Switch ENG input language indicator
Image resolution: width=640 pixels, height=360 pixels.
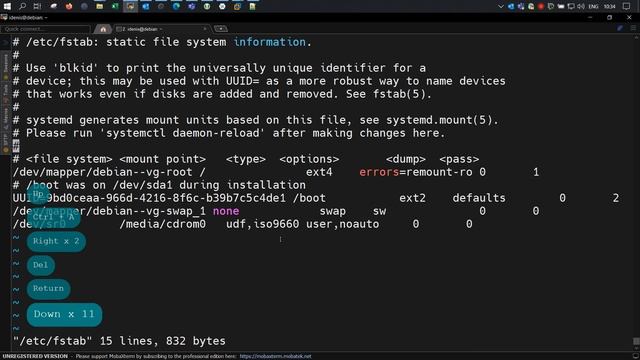pos(593,7)
